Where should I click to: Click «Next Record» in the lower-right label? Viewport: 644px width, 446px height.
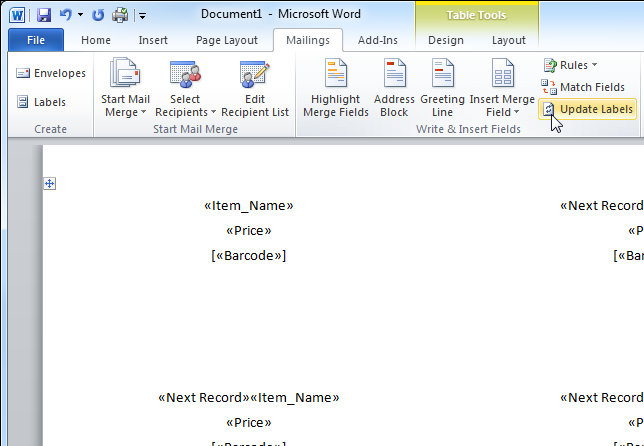(x=602, y=398)
